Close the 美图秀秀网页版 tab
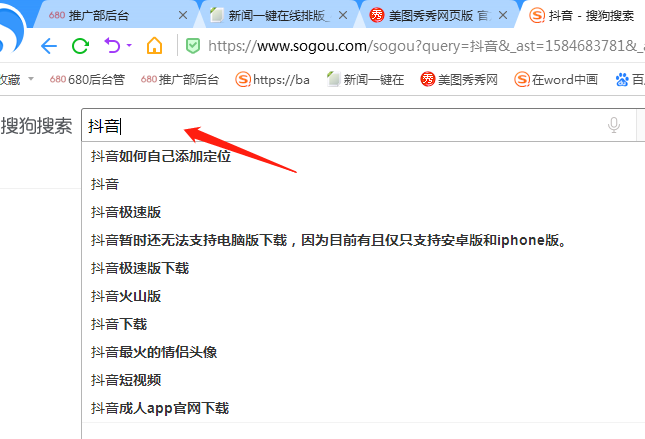 (503, 16)
